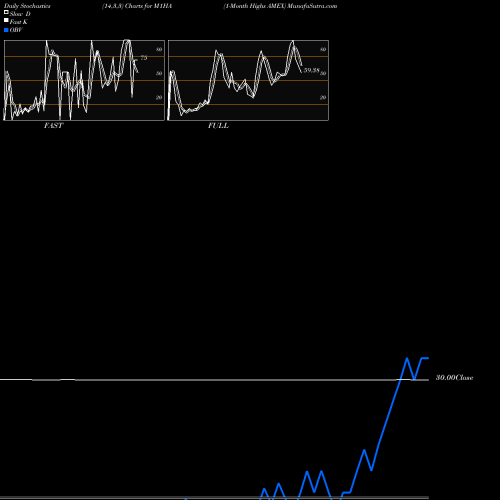Select the 'Slow D' legend label
The height and width of the screenshot is (500, 500).
[x=20, y=14]
